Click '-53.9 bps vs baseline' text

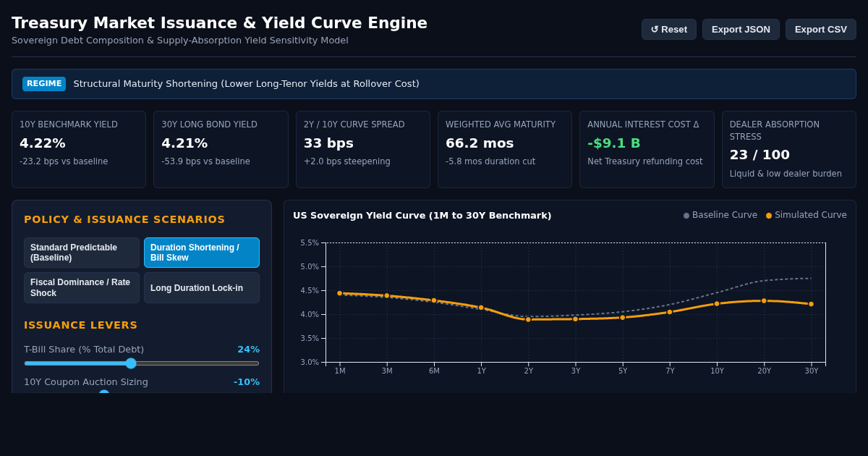tap(205, 161)
